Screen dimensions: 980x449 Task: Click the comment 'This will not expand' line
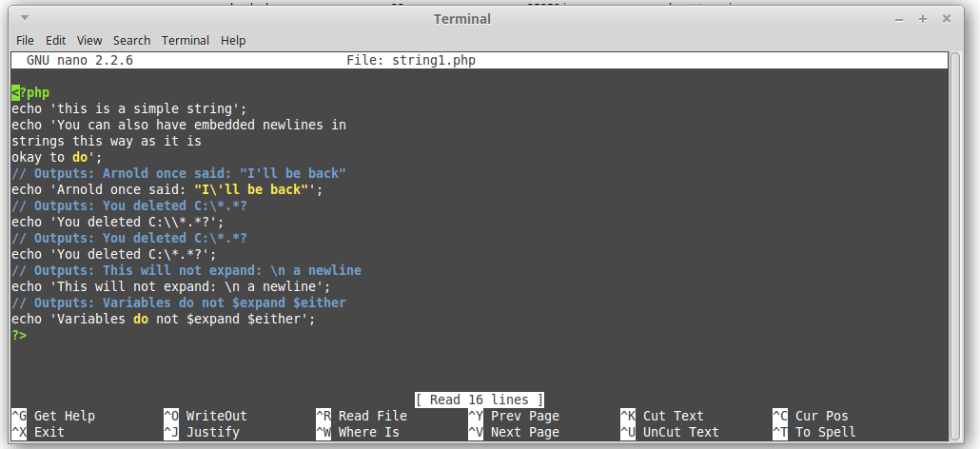click(186, 270)
